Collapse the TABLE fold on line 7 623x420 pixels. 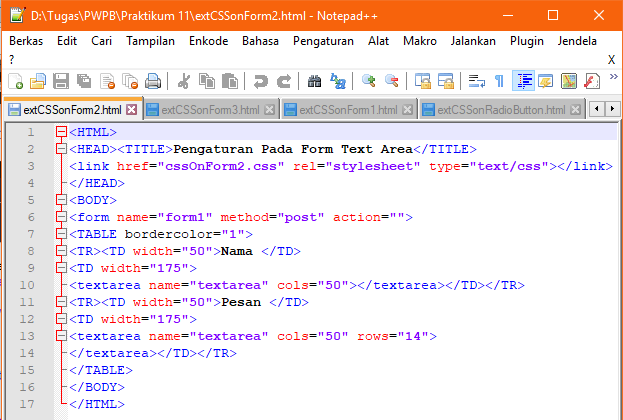(x=61, y=234)
